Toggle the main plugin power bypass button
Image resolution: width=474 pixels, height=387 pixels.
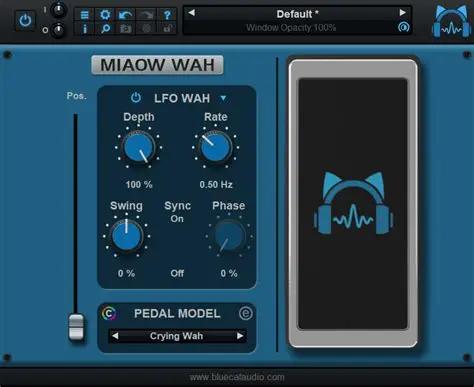tap(25, 21)
